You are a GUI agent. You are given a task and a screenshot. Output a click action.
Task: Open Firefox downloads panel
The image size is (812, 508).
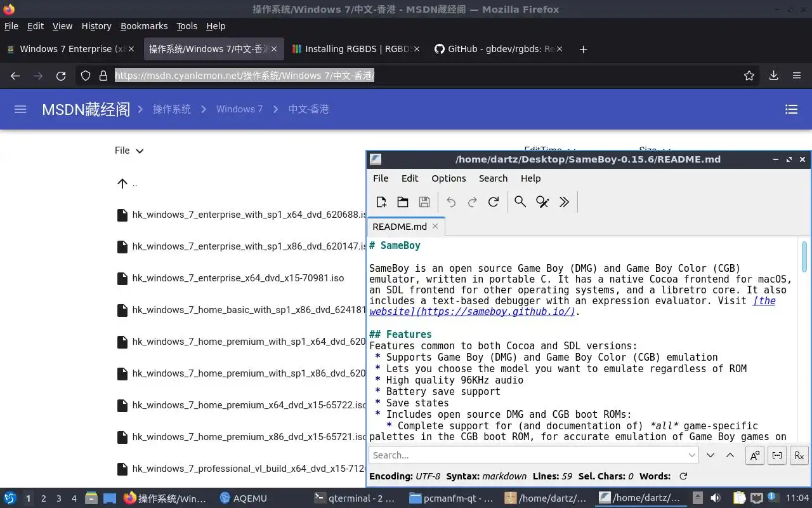click(x=773, y=76)
